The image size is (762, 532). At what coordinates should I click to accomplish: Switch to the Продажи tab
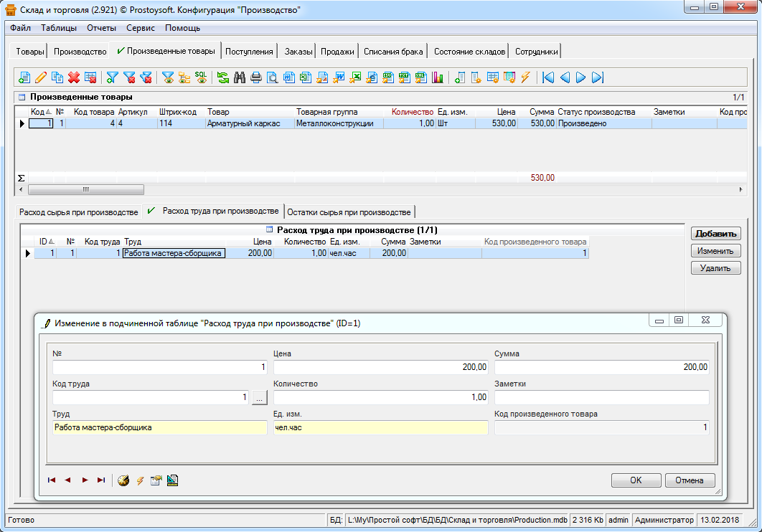337,52
